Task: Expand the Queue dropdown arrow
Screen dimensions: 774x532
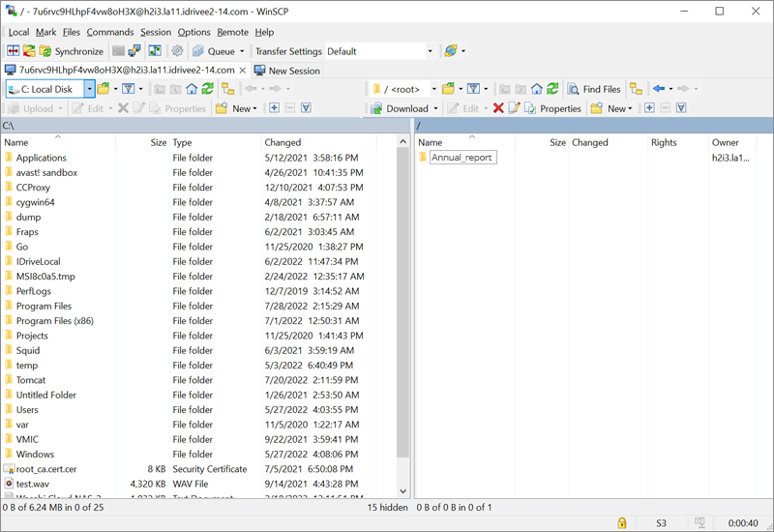Action: [242, 51]
